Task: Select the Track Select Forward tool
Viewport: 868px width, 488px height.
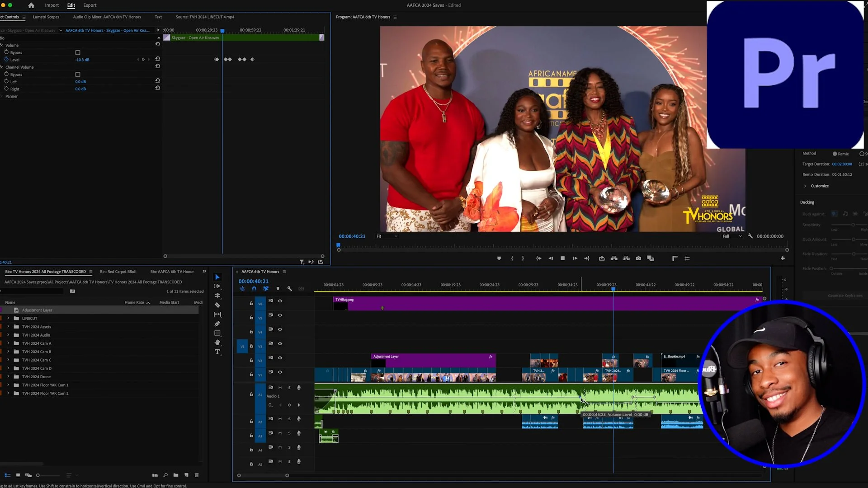Action: pos(217,286)
